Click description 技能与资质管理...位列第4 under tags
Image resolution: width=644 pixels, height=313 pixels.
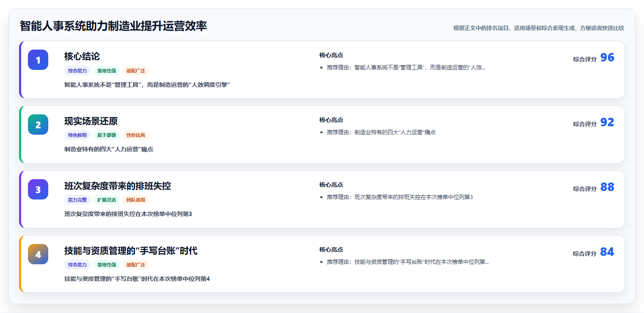(137, 279)
